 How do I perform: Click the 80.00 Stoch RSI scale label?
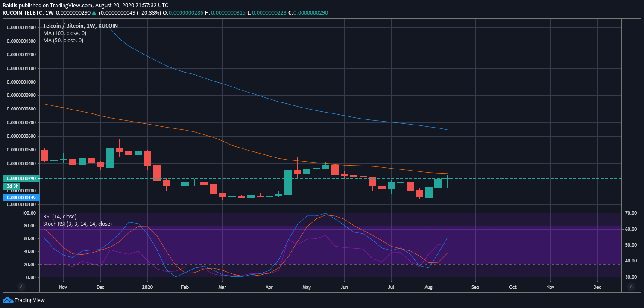click(29, 226)
